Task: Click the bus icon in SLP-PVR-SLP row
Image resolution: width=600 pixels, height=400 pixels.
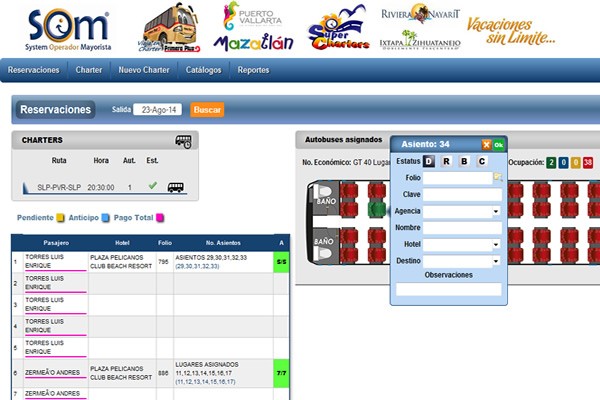Action: tap(176, 186)
